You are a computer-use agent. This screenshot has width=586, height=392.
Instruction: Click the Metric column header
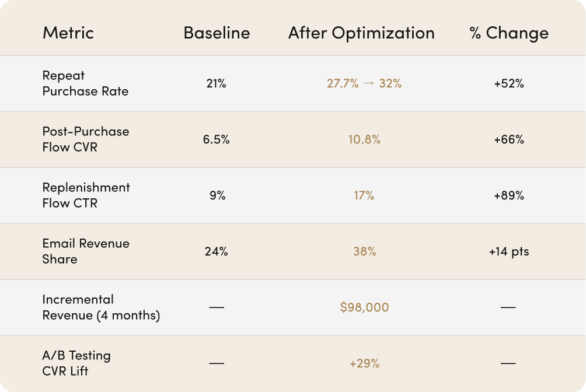68,33
